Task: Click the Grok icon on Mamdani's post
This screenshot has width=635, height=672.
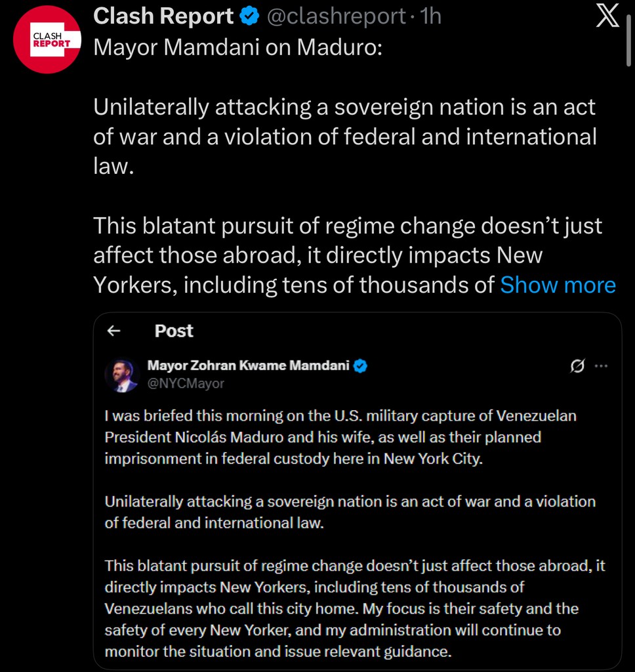Action: point(577,366)
